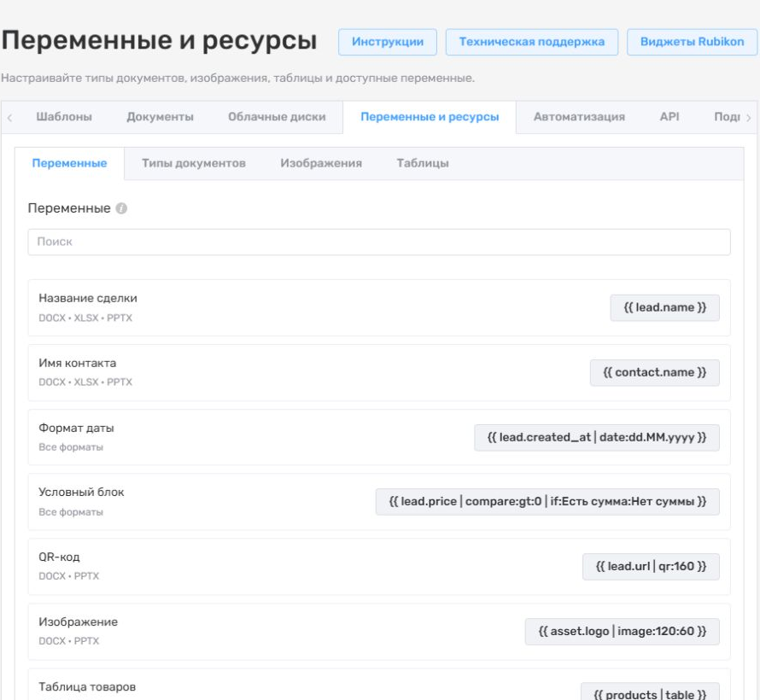Switch to the Автоматизация tab
This screenshot has height=700, width=760.
(x=579, y=117)
